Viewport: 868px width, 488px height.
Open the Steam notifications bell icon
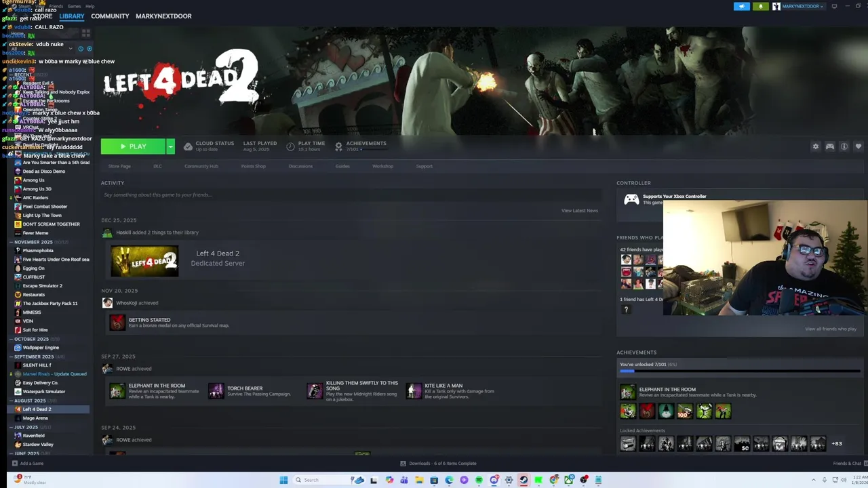point(761,6)
